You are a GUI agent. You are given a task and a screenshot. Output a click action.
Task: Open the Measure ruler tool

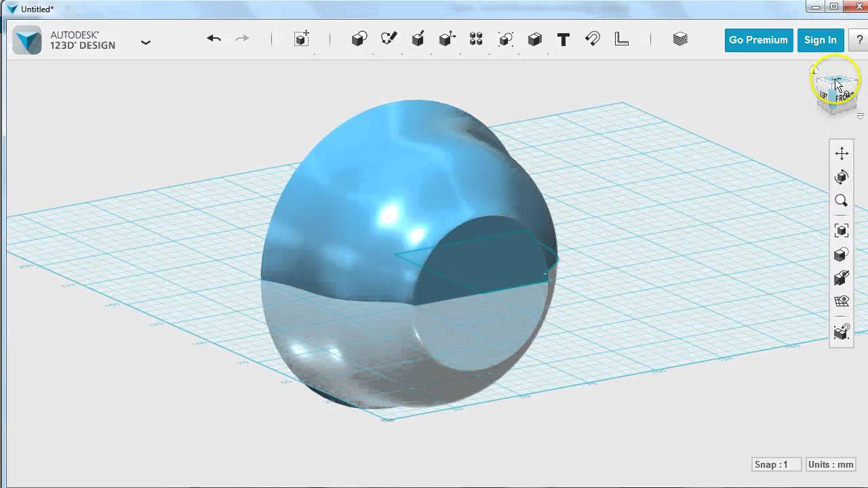(x=622, y=39)
